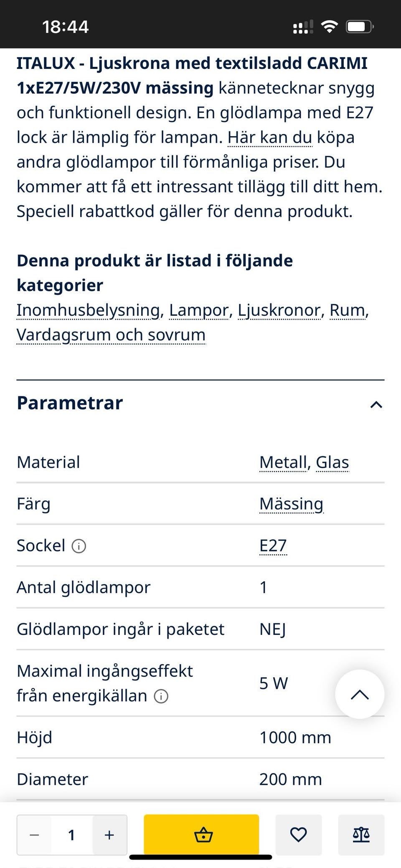Image resolution: width=401 pixels, height=868 pixels.
Task: Add product to shopping basket
Action: [x=201, y=835]
